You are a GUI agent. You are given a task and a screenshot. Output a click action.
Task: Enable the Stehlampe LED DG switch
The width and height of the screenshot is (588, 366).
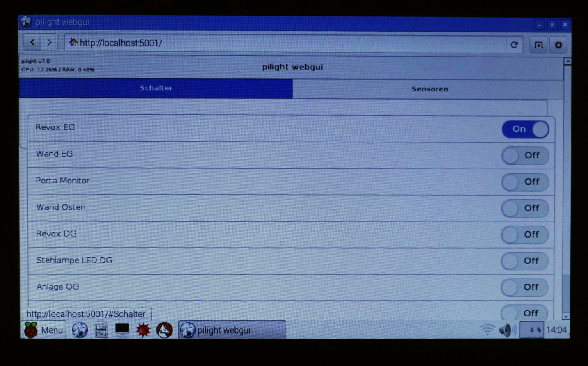tap(524, 261)
